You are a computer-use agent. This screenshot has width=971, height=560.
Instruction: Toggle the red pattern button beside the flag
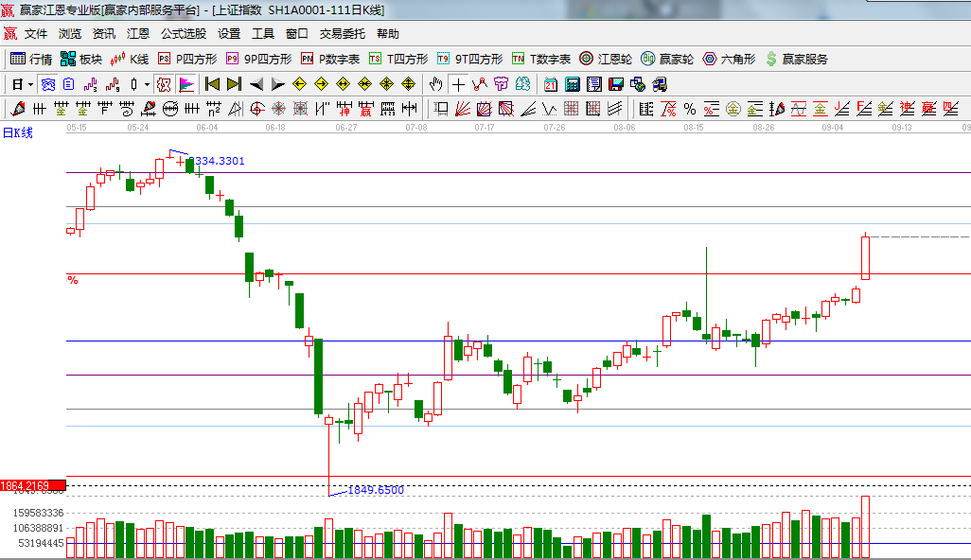(164, 84)
